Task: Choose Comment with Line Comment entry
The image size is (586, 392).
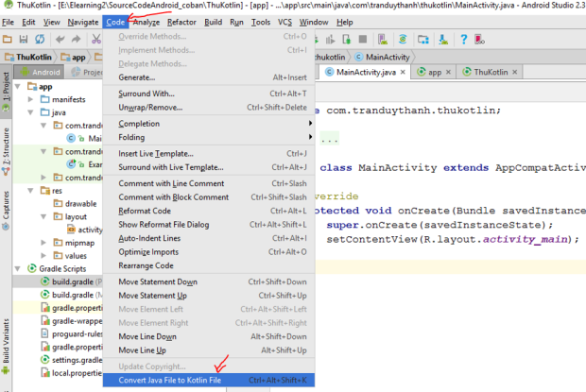Action: pos(209,183)
